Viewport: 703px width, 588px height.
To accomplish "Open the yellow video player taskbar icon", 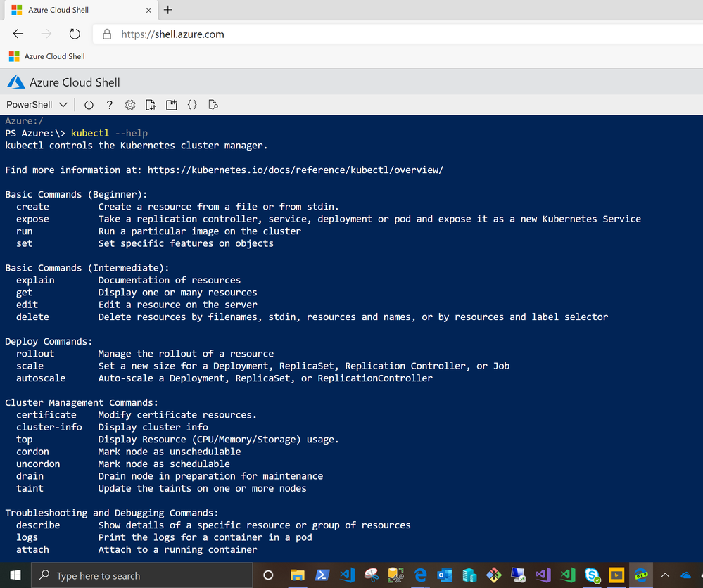I will click(x=616, y=575).
